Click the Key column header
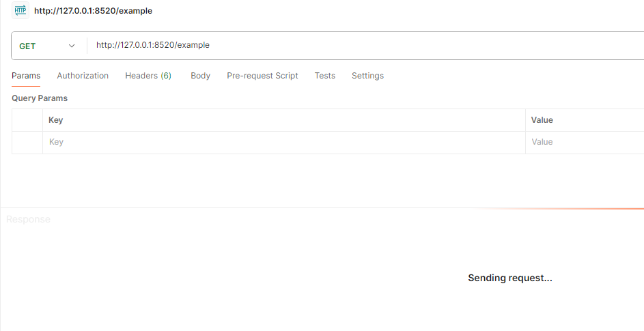Image resolution: width=644 pixels, height=331 pixels. click(56, 120)
